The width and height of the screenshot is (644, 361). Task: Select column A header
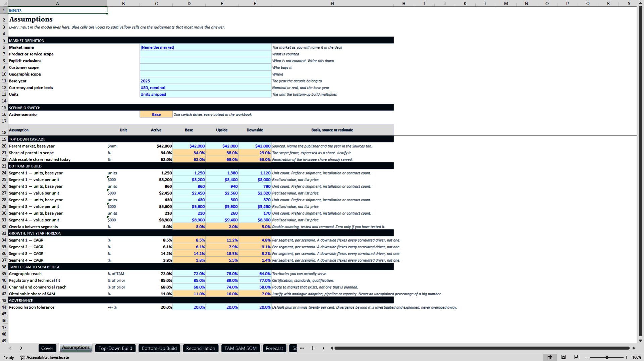[57, 3]
